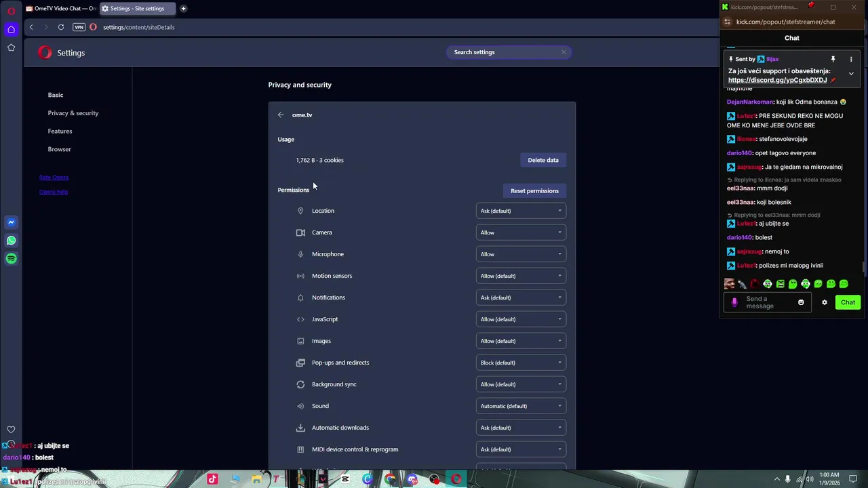Open Spotify from the Opera sidebar

(x=11, y=258)
